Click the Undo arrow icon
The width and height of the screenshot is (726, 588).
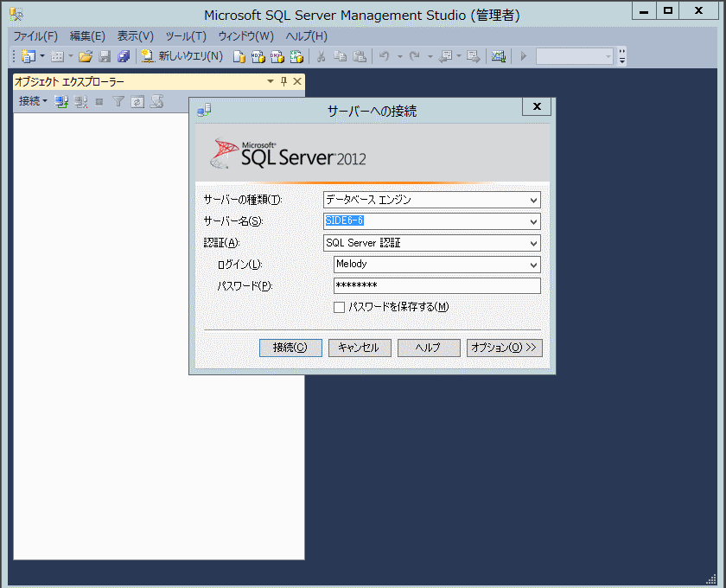pos(384,56)
